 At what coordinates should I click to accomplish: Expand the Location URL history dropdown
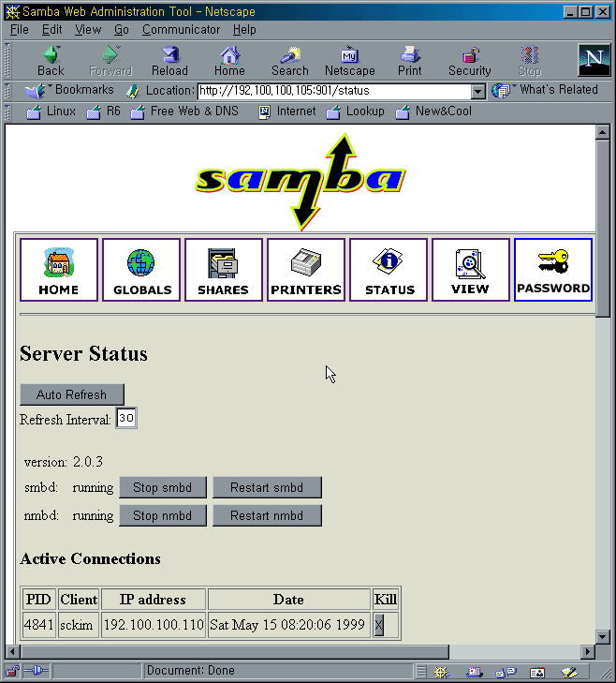click(x=477, y=92)
